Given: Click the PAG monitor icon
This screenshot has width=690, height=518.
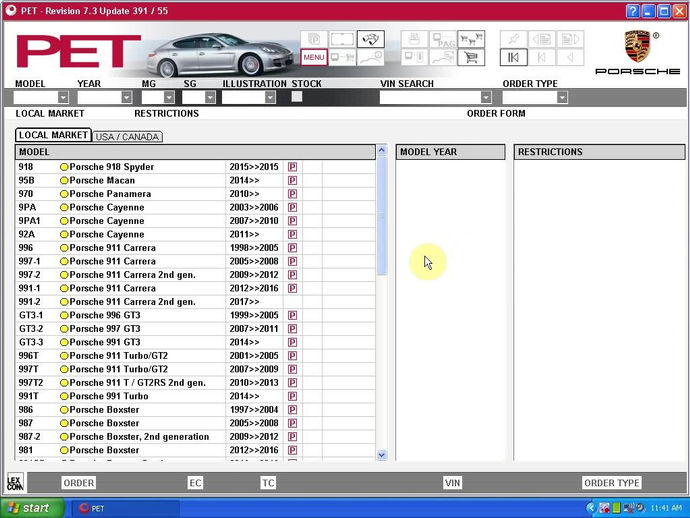Looking at the screenshot, I should (443, 39).
